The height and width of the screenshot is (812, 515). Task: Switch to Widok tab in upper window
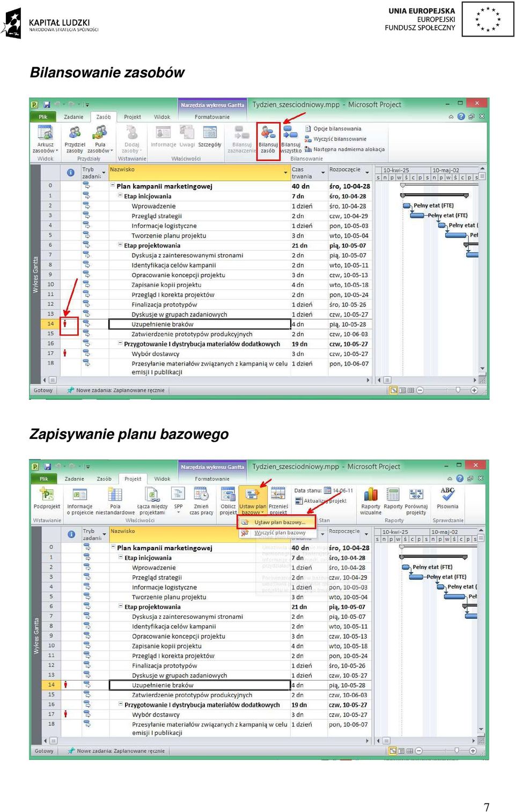(x=162, y=116)
